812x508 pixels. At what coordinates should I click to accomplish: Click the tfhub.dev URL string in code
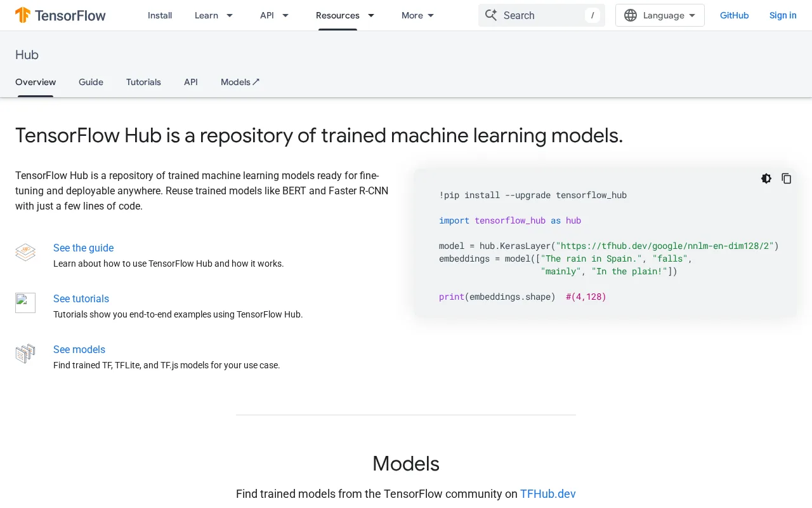coord(664,246)
